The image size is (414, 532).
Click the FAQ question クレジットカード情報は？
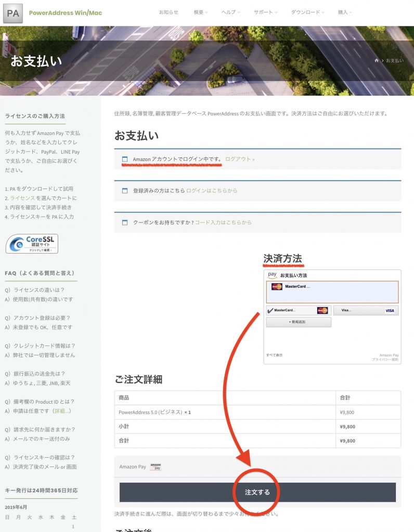point(40,345)
